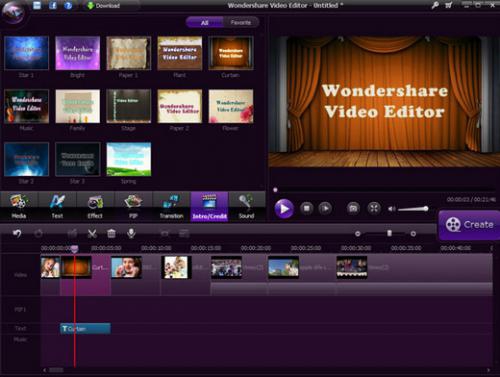Open the Transition tab
Screen dimensions: 500x377
pyautogui.click(x=171, y=206)
